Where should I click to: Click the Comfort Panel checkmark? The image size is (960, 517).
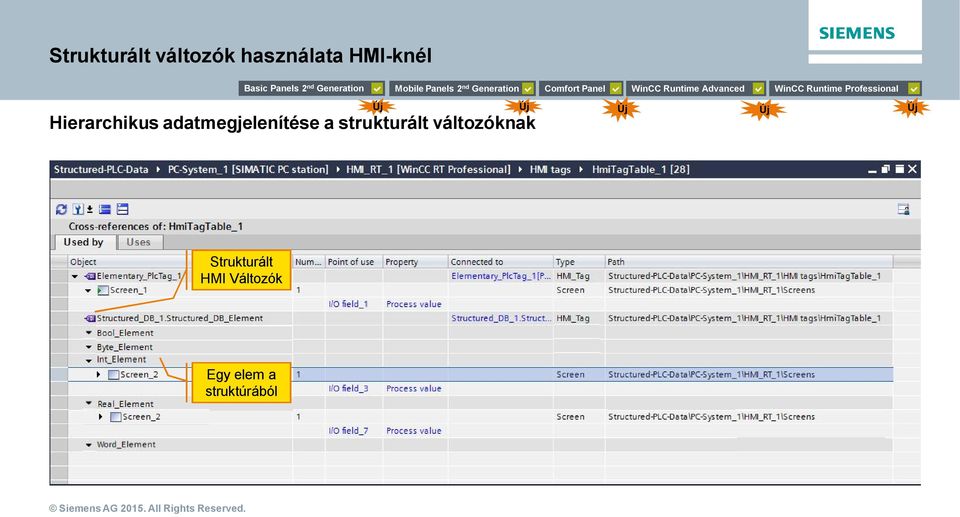(615, 89)
